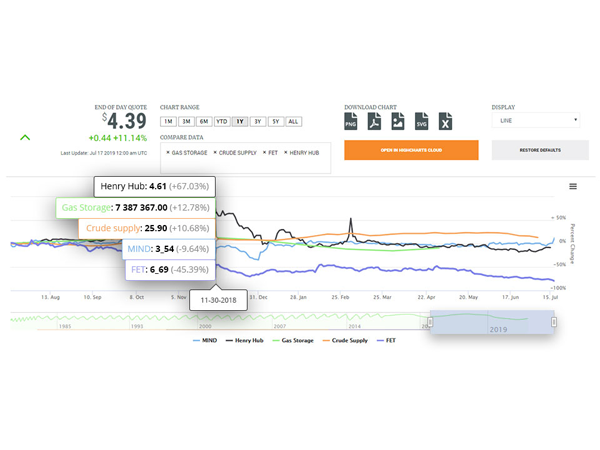Grab left handle of navigator range

[430, 322]
